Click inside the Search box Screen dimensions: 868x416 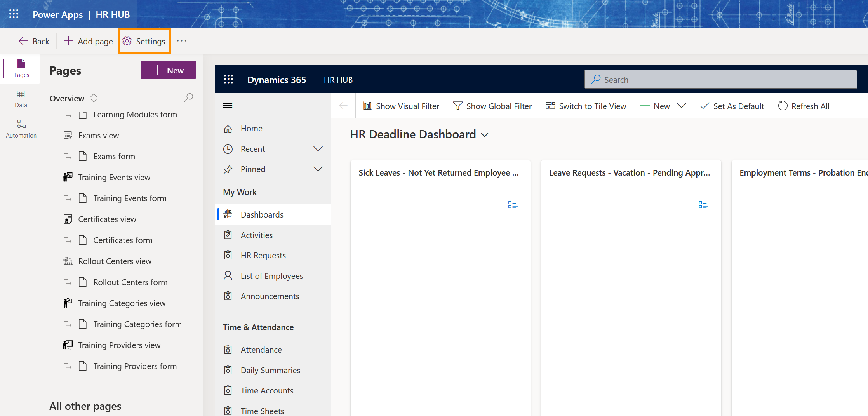[x=721, y=79]
